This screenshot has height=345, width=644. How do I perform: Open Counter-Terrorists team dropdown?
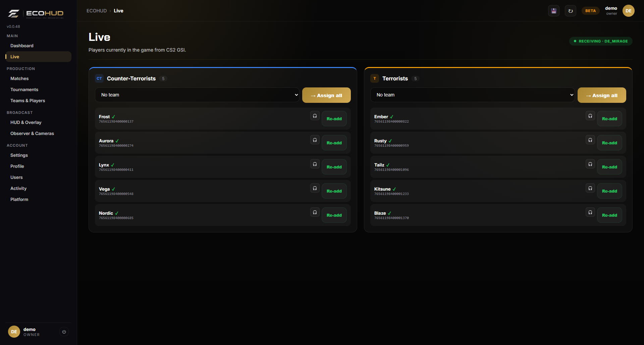pos(197,95)
